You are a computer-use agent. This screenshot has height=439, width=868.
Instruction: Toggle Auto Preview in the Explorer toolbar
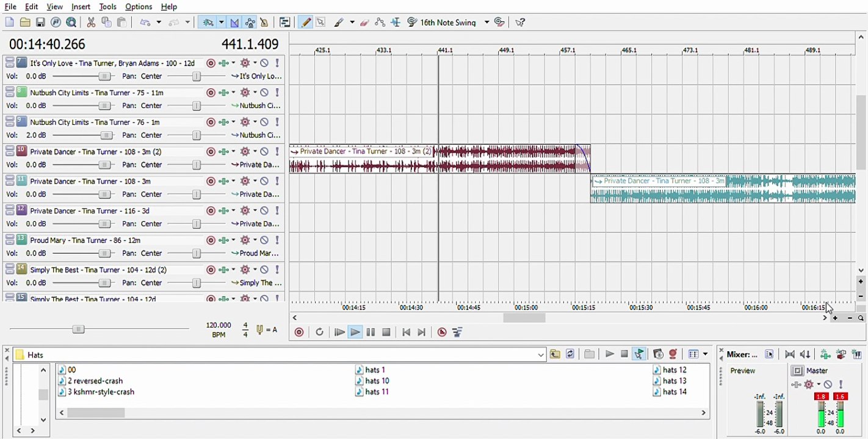[639, 354]
